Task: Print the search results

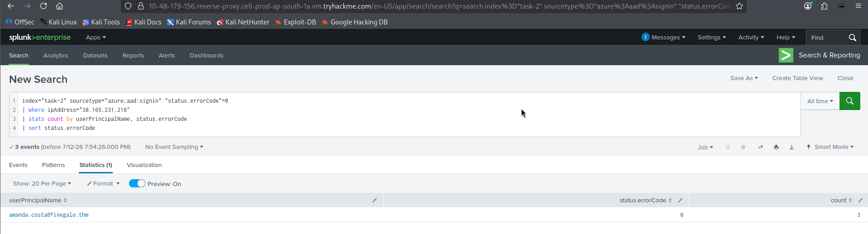Action: point(776,147)
